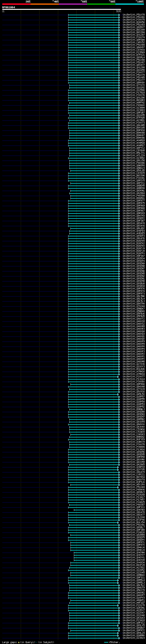Image resolution: width=146 pixels, height=644 pixels.
Task: Select the red 20% identity legend segment
Action: tap(16, 4)
